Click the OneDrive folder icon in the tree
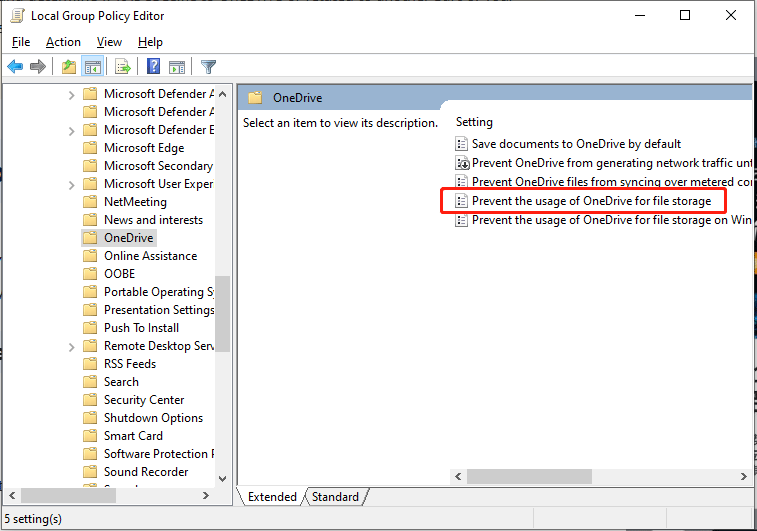Image resolution: width=757 pixels, height=531 pixels. [90, 238]
